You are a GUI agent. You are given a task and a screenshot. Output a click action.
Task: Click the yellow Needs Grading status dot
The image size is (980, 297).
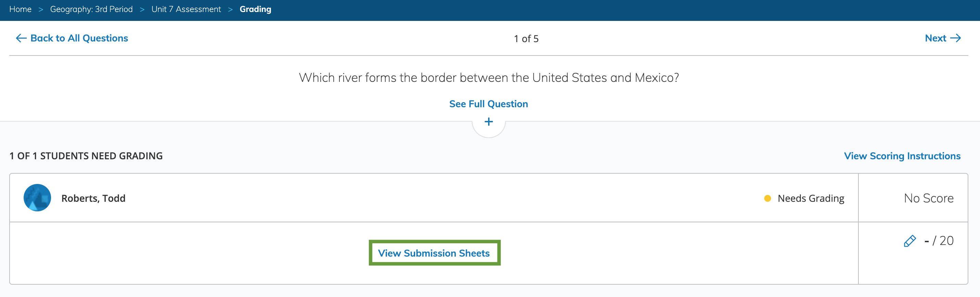click(x=767, y=198)
